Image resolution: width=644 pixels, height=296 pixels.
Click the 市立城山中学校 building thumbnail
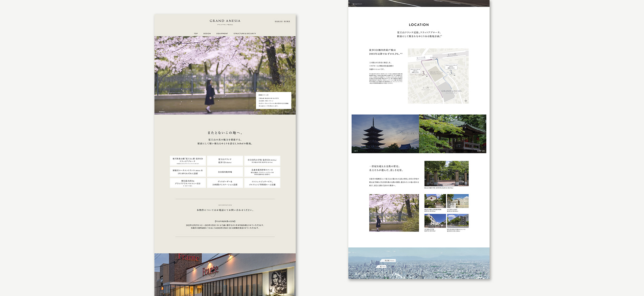coord(435,221)
